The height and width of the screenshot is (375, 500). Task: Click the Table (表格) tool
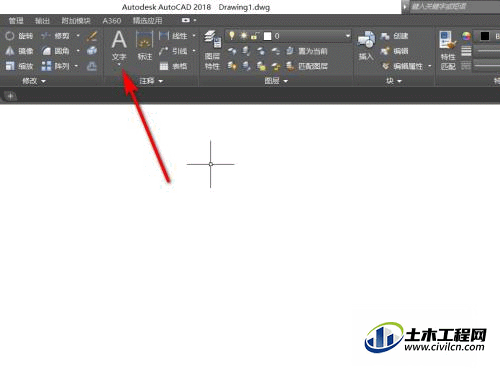tap(173, 66)
